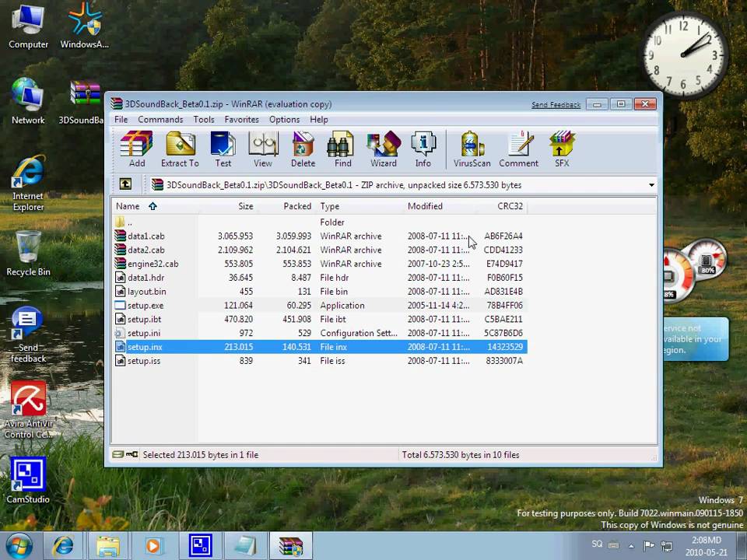The height and width of the screenshot is (560, 747).
Task: Select layout.bin file
Action: tap(320, 292)
